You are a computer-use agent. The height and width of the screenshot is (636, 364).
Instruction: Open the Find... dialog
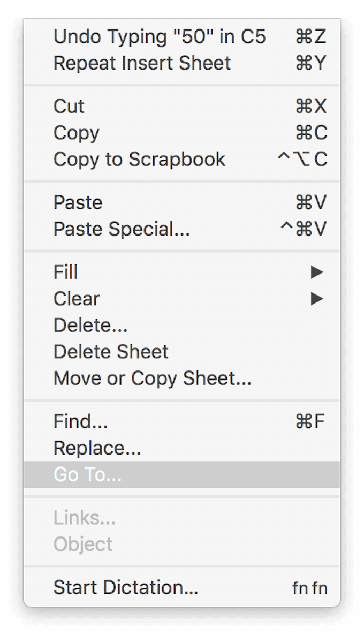click(x=80, y=421)
